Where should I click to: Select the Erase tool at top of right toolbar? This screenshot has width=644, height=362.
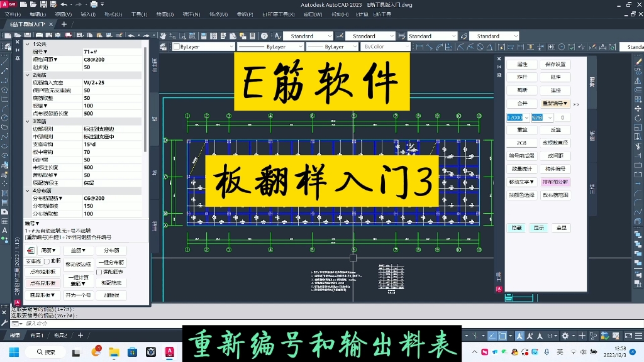(x=638, y=62)
